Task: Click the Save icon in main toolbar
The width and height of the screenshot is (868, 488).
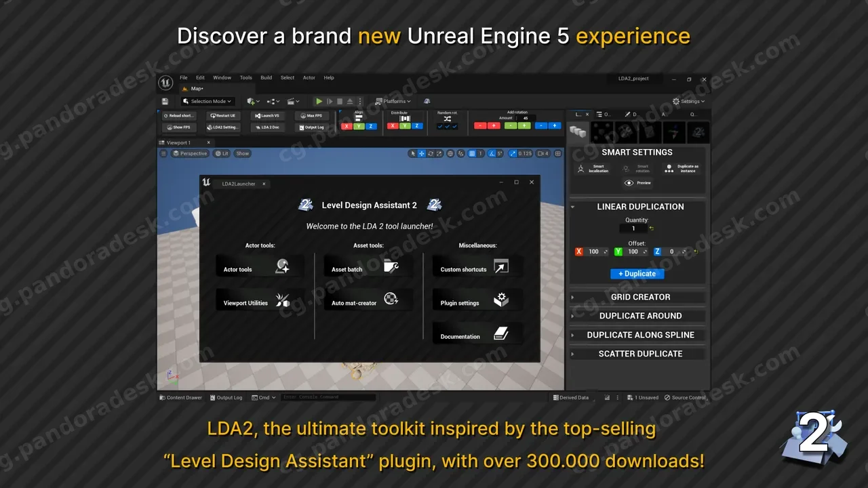Action: (165, 101)
